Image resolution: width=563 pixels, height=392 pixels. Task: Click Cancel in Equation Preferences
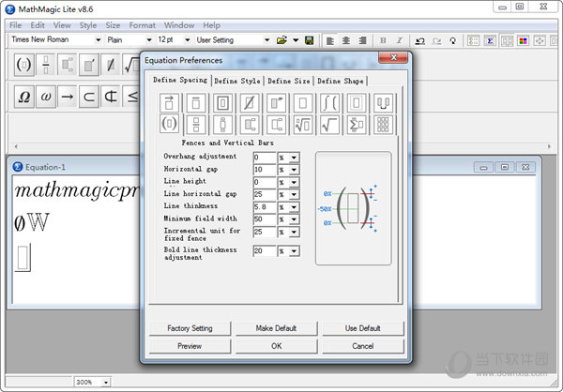[362, 346]
